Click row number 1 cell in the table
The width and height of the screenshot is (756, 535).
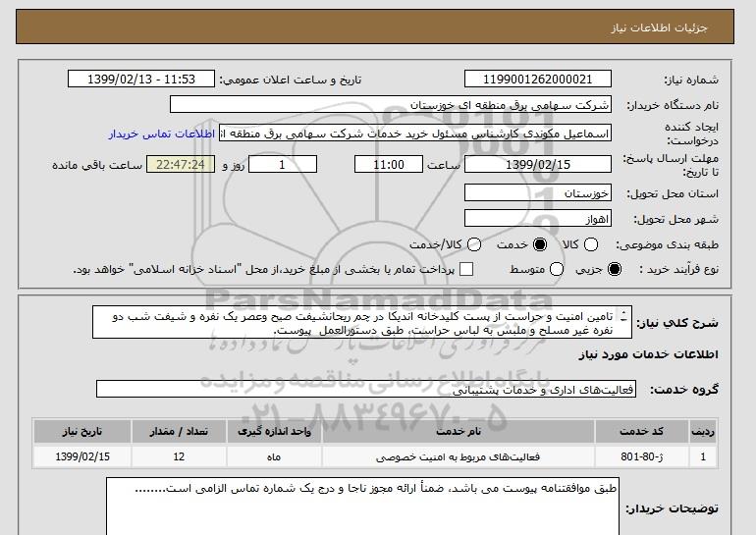click(703, 456)
